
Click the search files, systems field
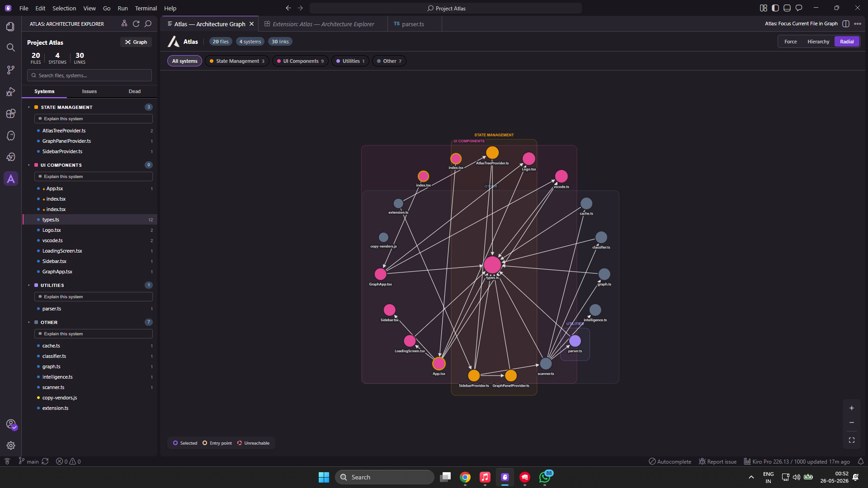pos(90,75)
